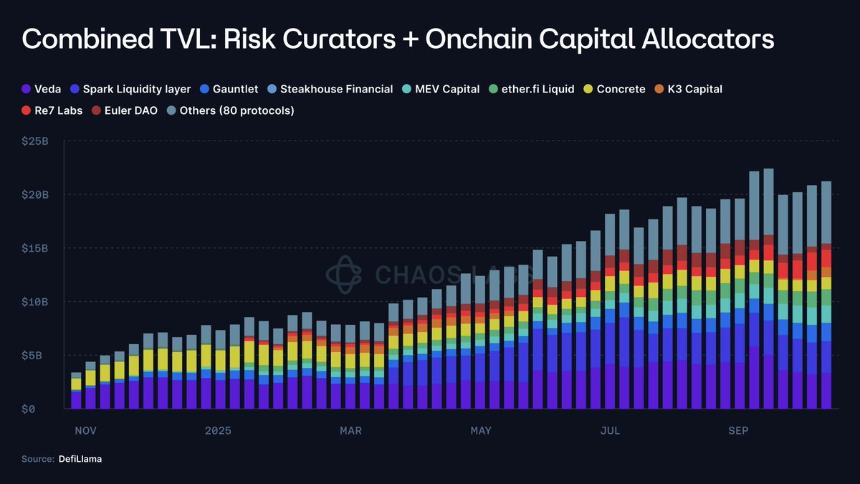Click the 2025 x-axis label

click(218, 431)
